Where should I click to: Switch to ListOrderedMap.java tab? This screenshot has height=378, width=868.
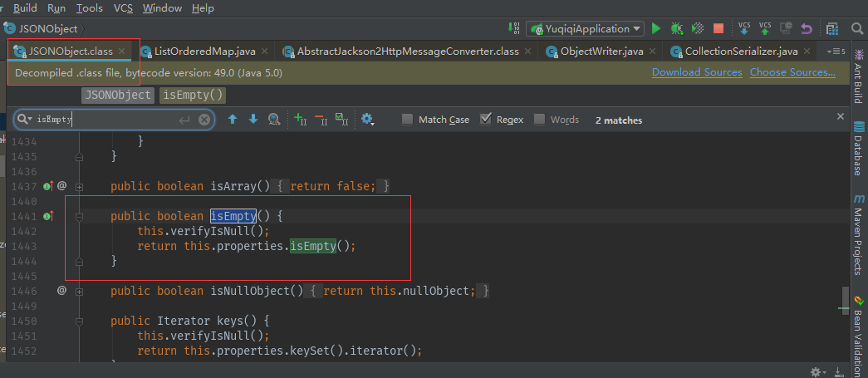point(205,52)
